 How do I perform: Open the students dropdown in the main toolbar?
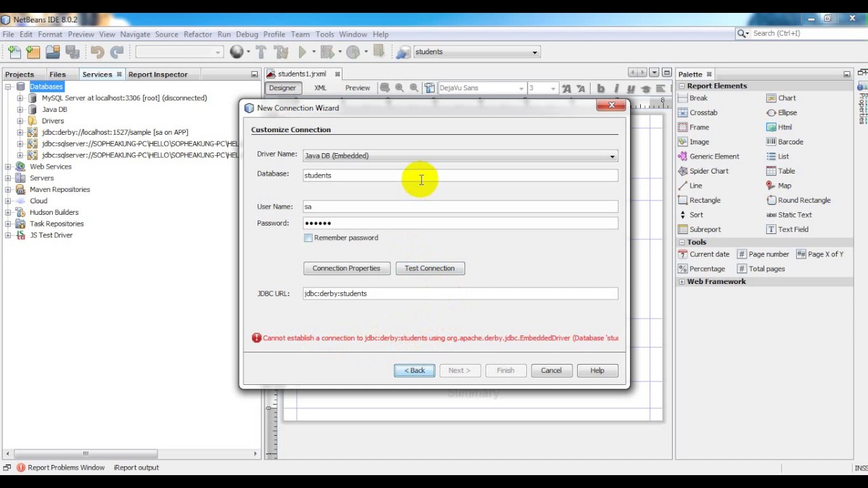point(534,52)
